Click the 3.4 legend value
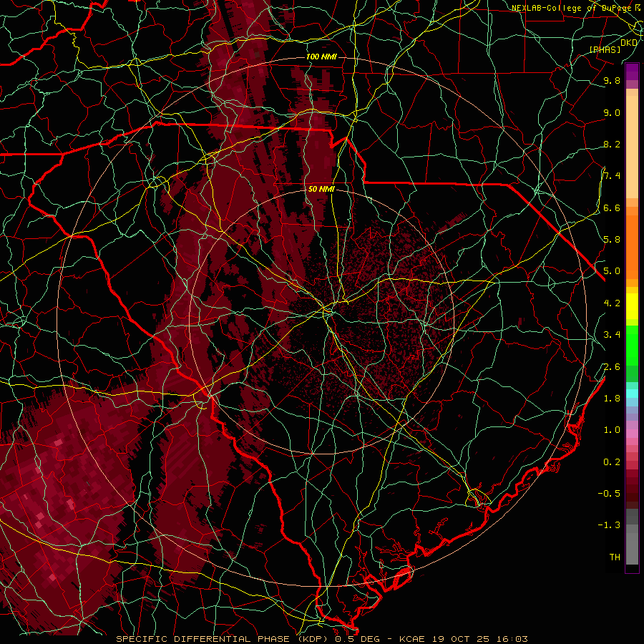This screenshot has height=644, width=644. click(x=612, y=335)
